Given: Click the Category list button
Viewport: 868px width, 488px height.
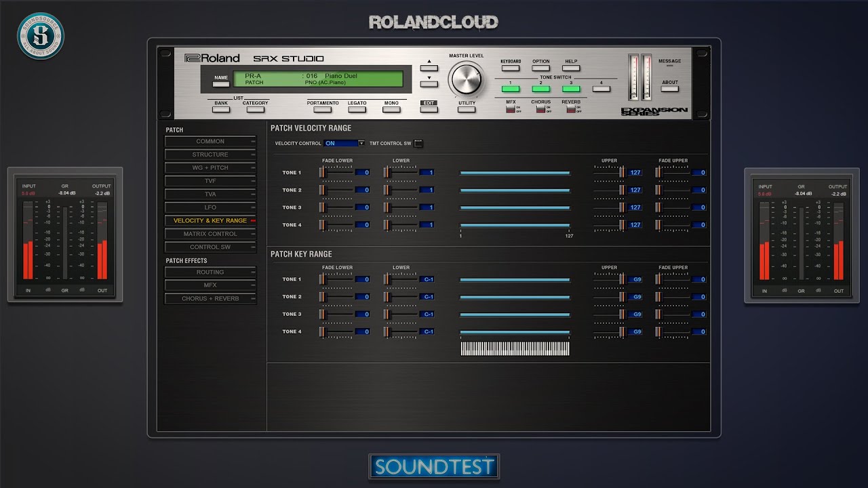Looking at the screenshot, I should 256,109.
